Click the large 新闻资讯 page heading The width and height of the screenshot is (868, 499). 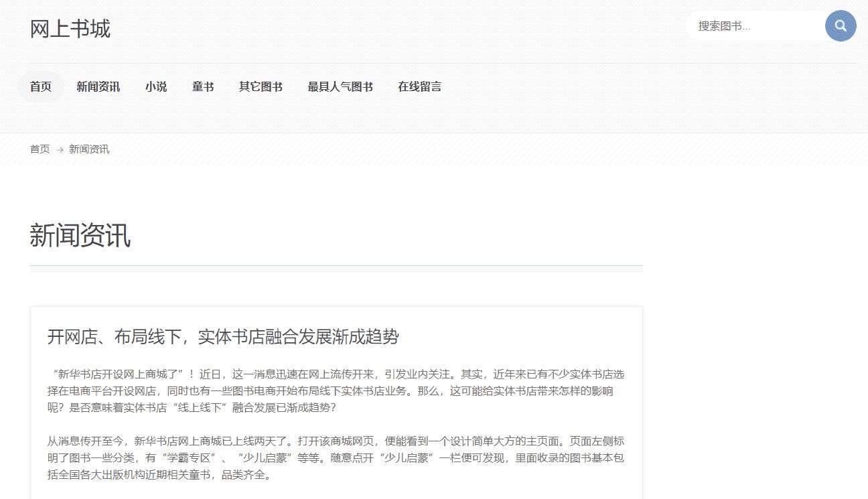click(x=80, y=236)
